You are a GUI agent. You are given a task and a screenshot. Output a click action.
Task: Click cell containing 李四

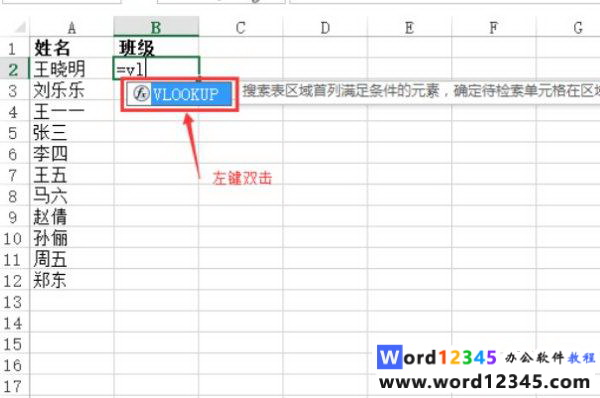(72, 154)
